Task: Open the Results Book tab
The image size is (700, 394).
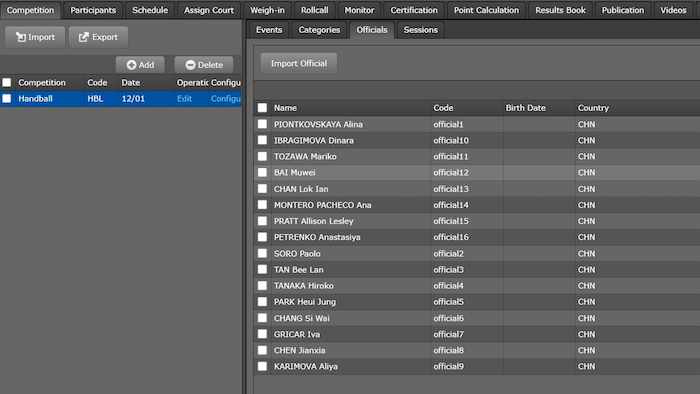Action: pos(560,10)
